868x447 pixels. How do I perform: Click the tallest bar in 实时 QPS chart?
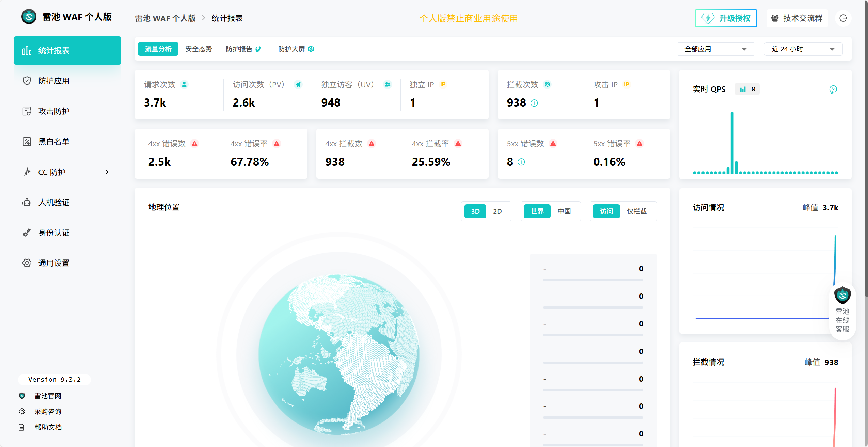732,142
